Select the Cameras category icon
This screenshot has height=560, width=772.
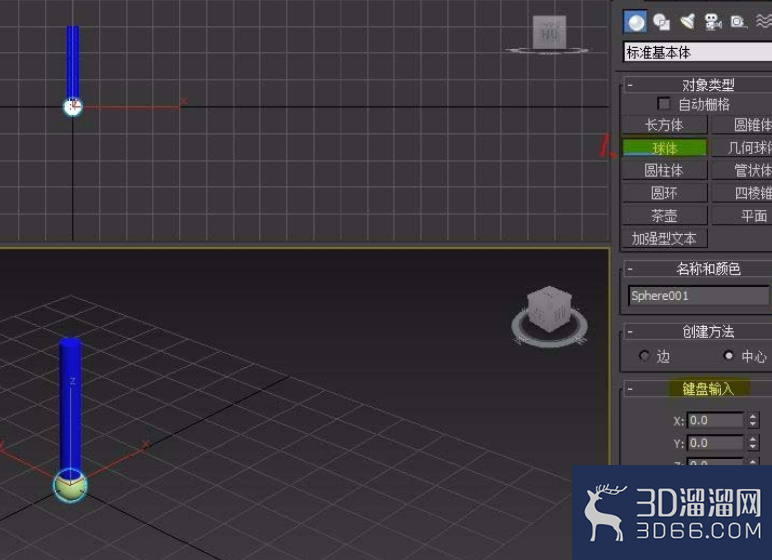click(712, 22)
